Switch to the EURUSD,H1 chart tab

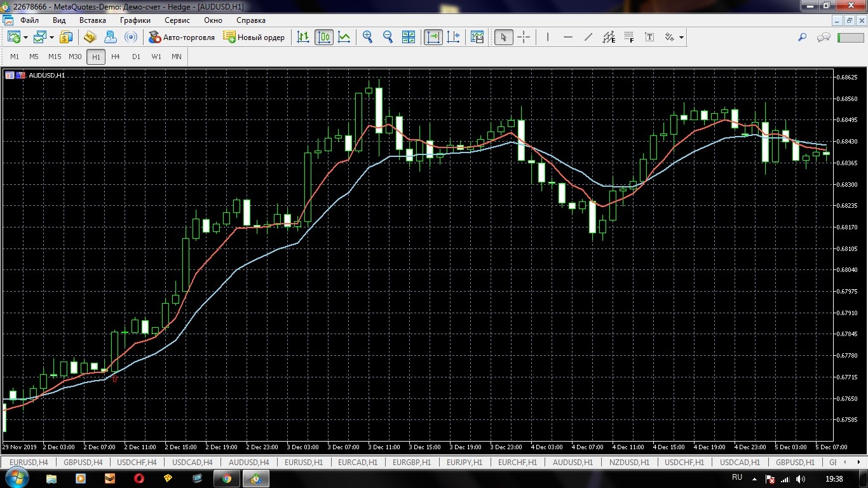(x=304, y=462)
